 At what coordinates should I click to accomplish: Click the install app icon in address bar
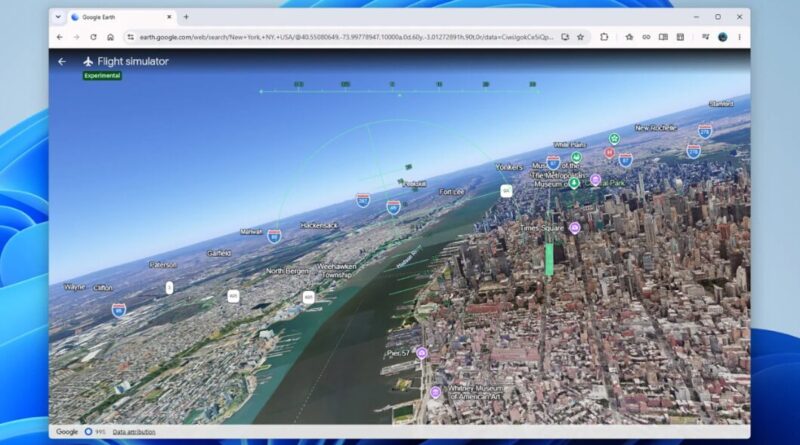565,37
